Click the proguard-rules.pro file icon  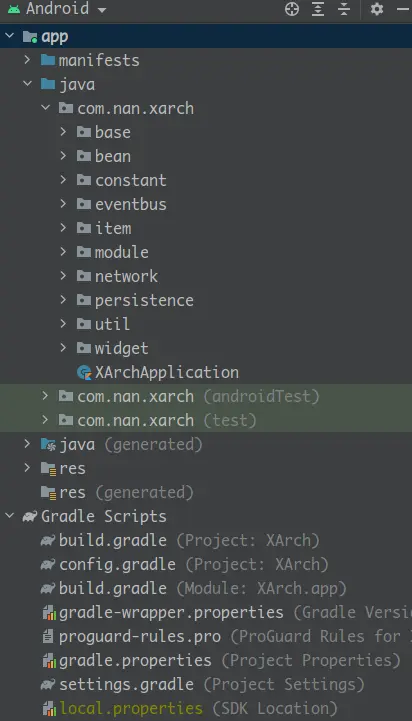click(48, 637)
